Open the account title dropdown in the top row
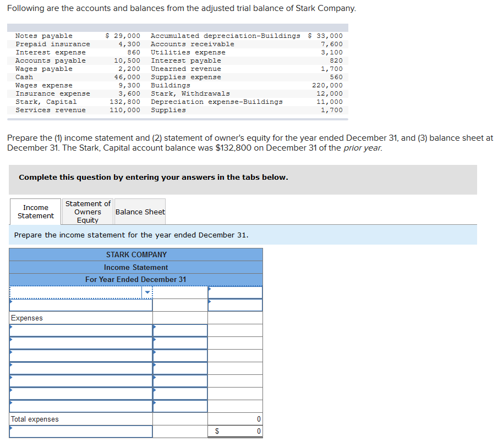The height and width of the screenshot is (448, 498). pos(147,292)
